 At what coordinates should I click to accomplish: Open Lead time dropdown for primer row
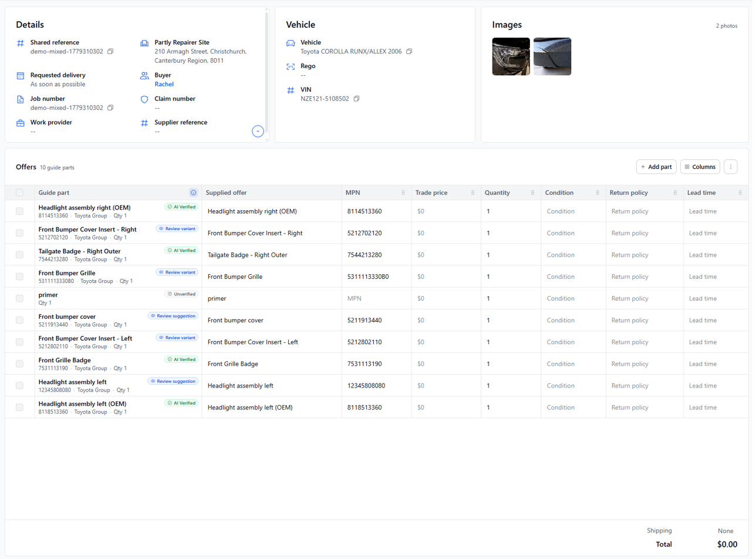716,298
